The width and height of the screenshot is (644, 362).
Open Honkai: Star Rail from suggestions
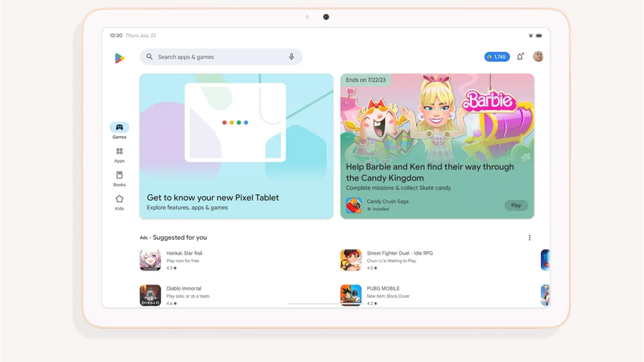(x=150, y=259)
